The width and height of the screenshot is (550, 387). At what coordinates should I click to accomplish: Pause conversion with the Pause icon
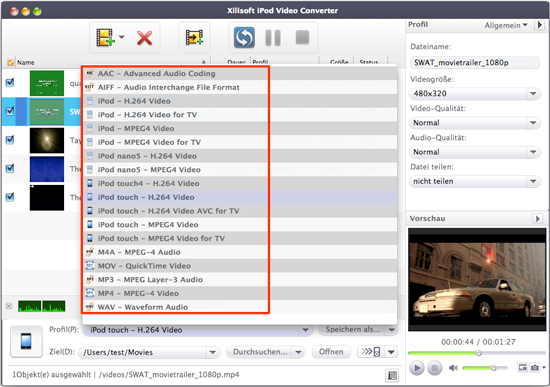273,38
